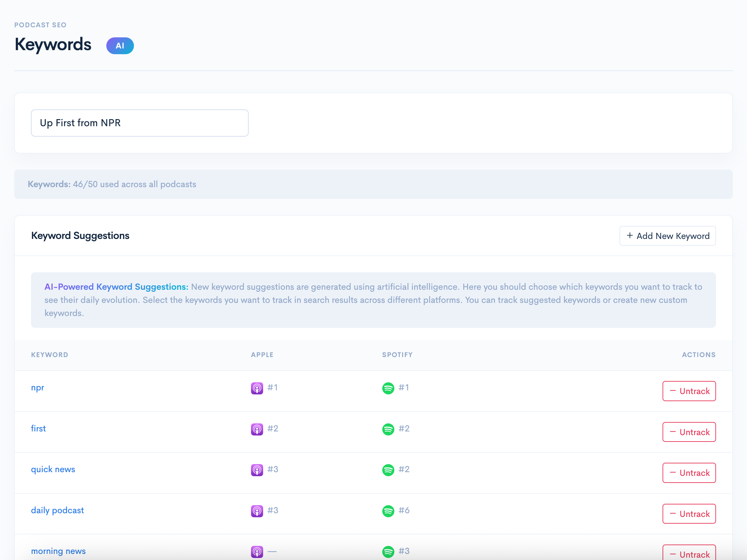Open the quick news keyword link
This screenshot has height=560, width=747.
[53, 469]
